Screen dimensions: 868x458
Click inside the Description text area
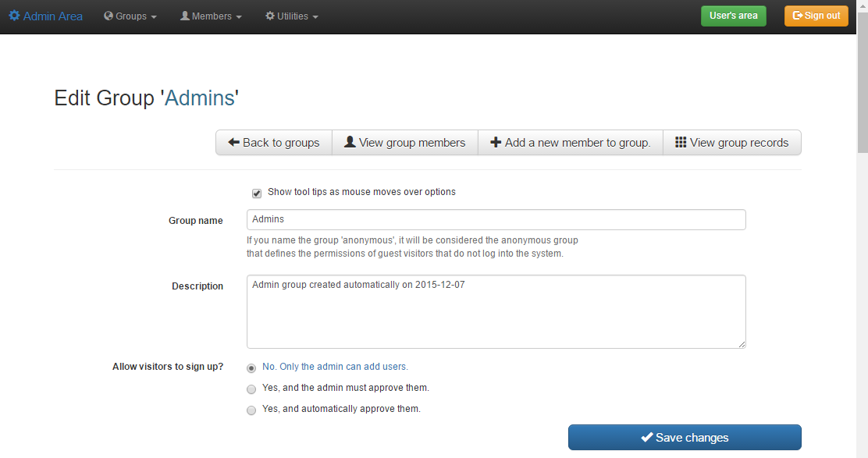click(496, 311)
